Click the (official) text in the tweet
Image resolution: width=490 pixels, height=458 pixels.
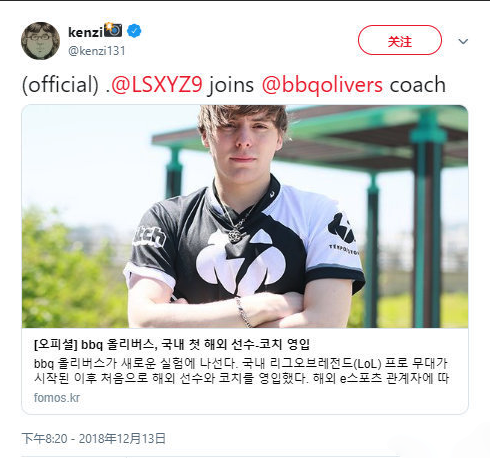(x=60, y=85)
